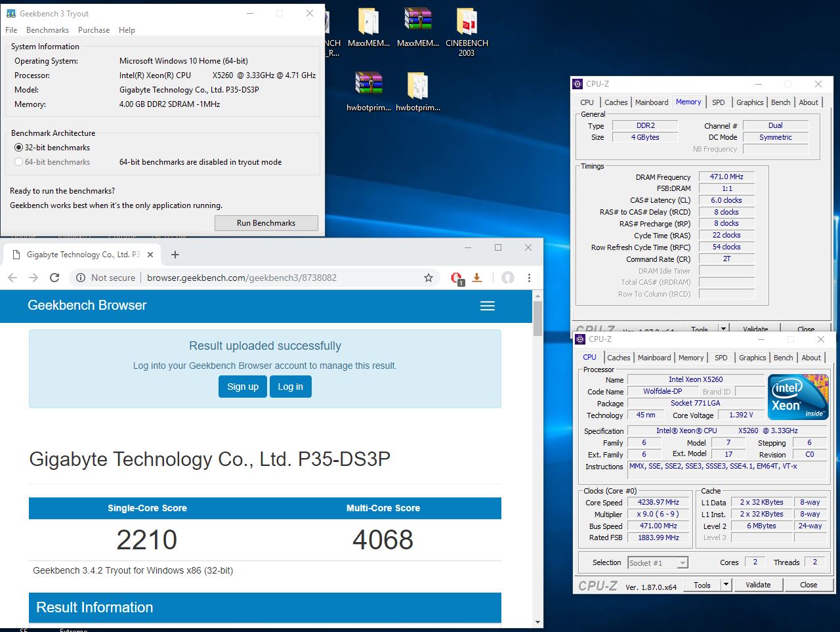Image resolution: width=840 pixels, height=632 pixels.
Task: Switch to Mainboard tab in upper CPU-Z
Action: click(652, 102)
